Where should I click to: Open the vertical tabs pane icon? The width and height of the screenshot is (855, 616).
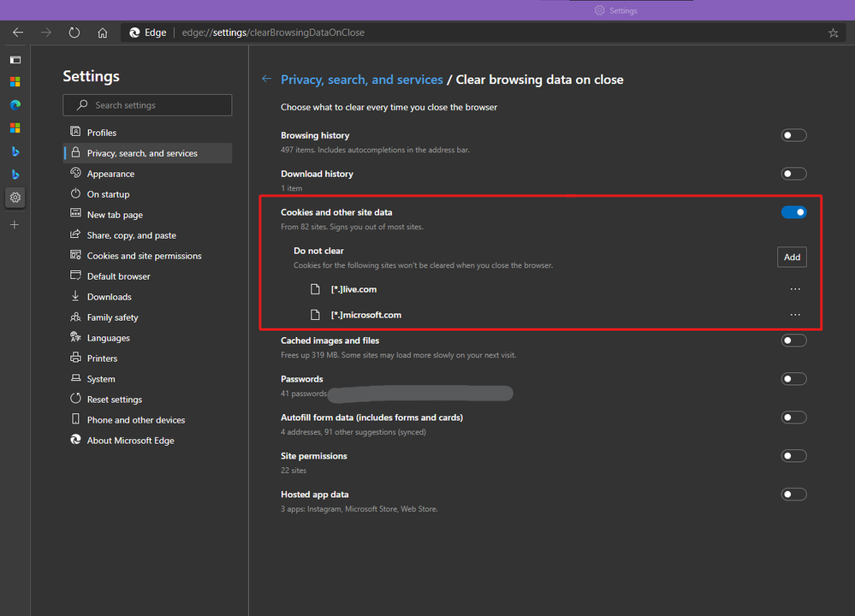tap(15, 60)
